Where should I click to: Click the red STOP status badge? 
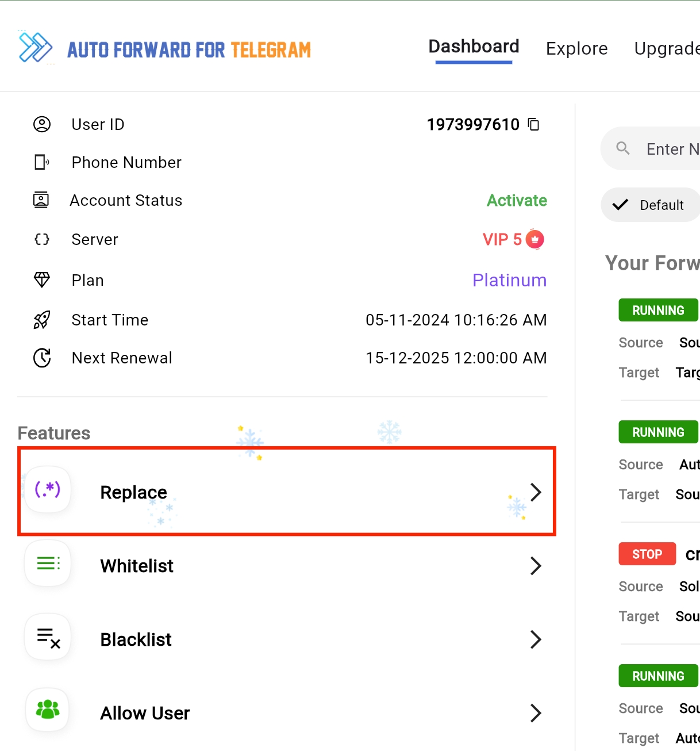(647, 554)
